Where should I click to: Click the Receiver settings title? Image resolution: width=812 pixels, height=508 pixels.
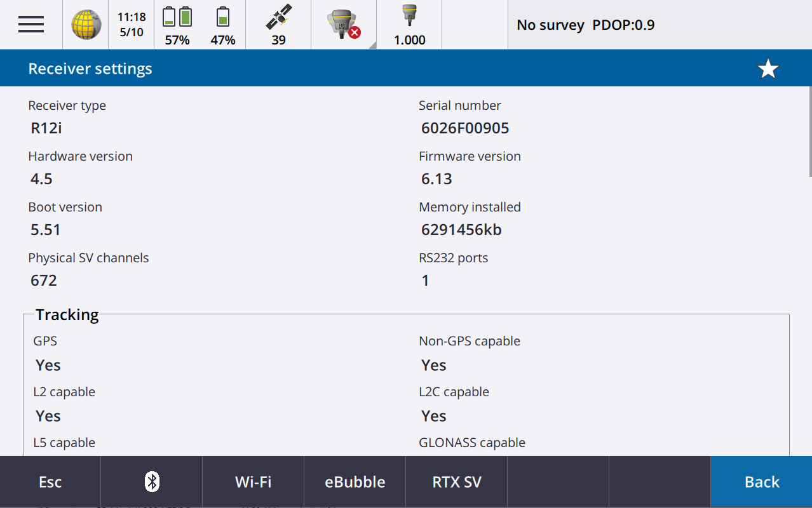point(90,69)
